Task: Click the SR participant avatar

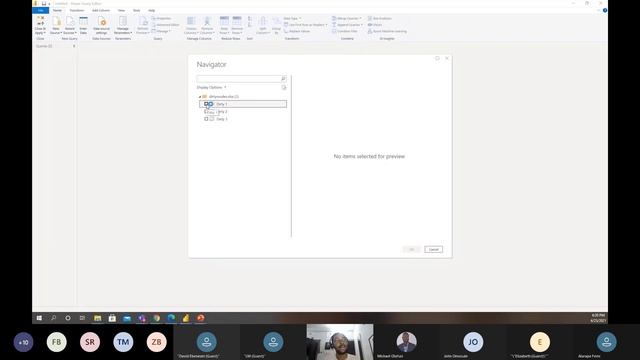Action: 90,342
